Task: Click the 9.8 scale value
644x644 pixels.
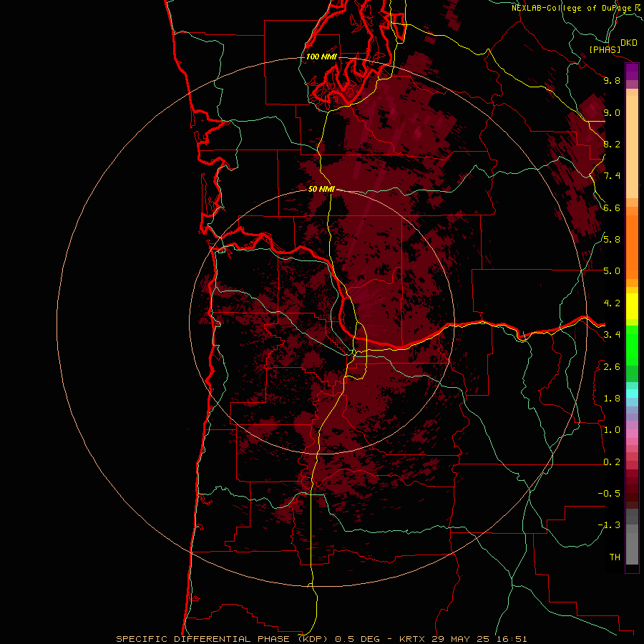Action: tap(612, 80)
